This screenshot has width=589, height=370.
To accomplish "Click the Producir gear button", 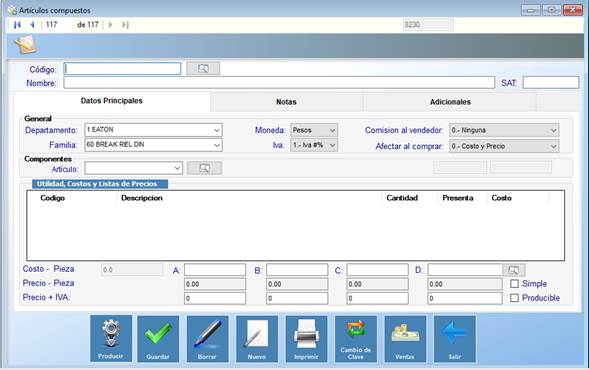I will 111,338.
